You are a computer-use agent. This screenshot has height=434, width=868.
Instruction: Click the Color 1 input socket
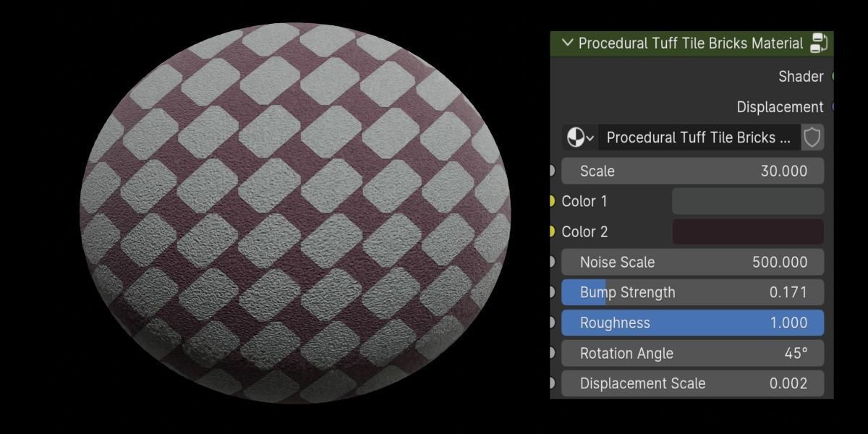pyautogui.click(x=552, y=201)
